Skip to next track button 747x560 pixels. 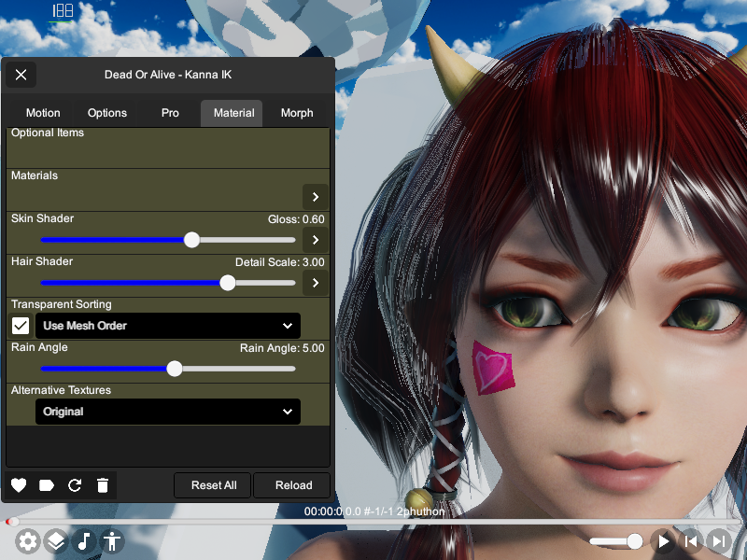719,541
